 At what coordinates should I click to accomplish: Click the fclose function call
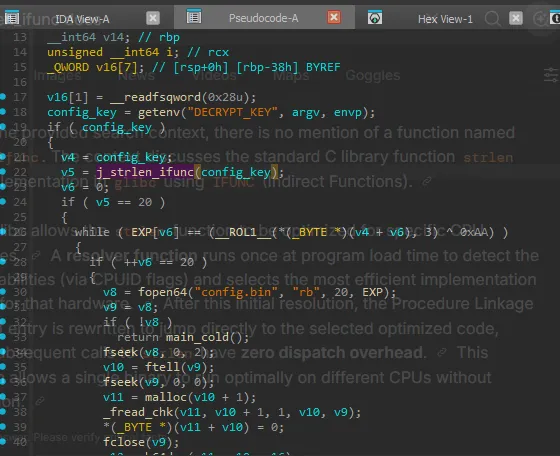pos(124,442)
